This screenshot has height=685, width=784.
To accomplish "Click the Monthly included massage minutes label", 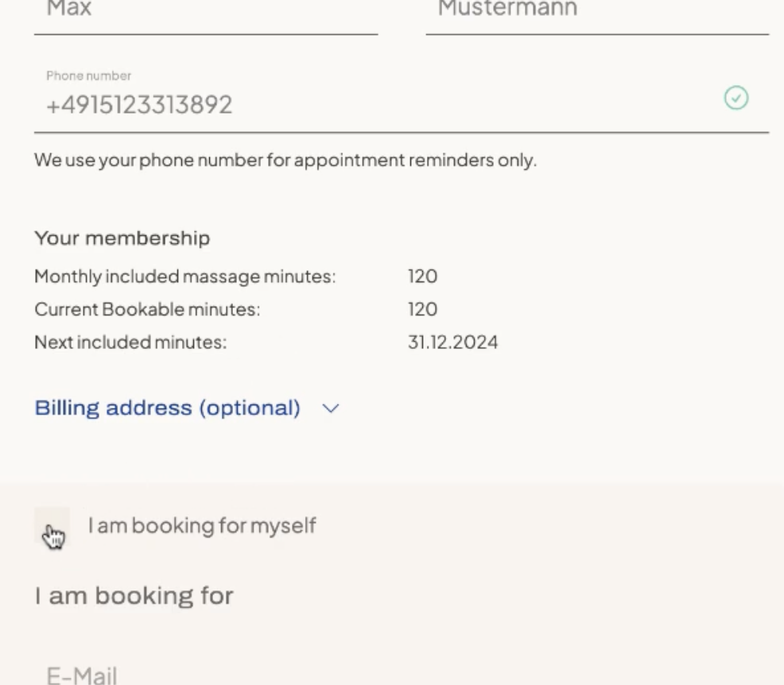I will [x=185, y=277].
